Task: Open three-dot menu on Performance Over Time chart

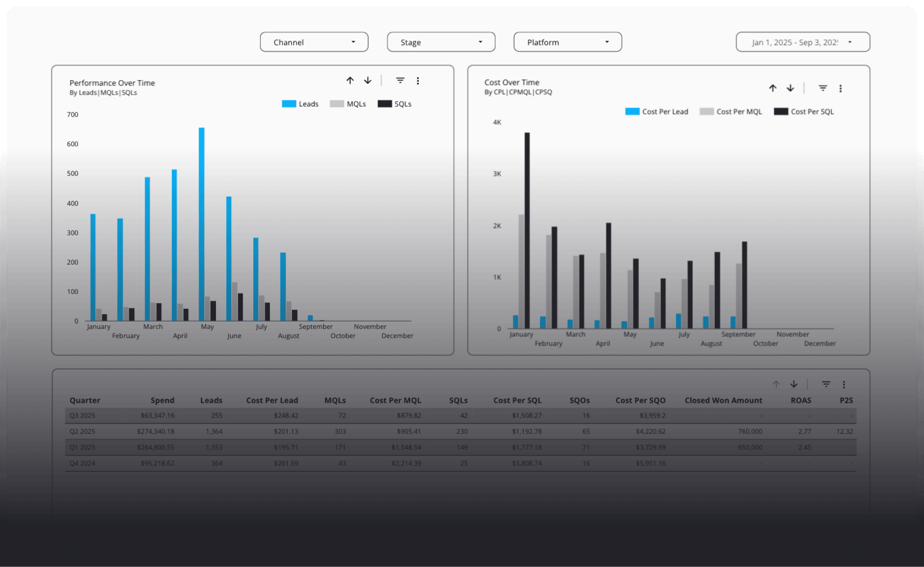Action: pyautogui.click(x=418, y=81)
